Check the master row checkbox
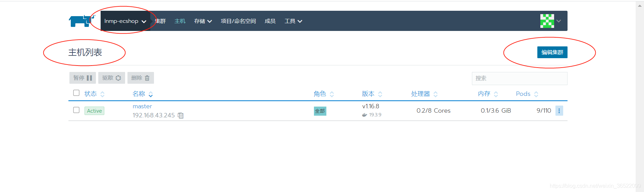The width and height of the screenshot is (644, 192). (76, 110)
